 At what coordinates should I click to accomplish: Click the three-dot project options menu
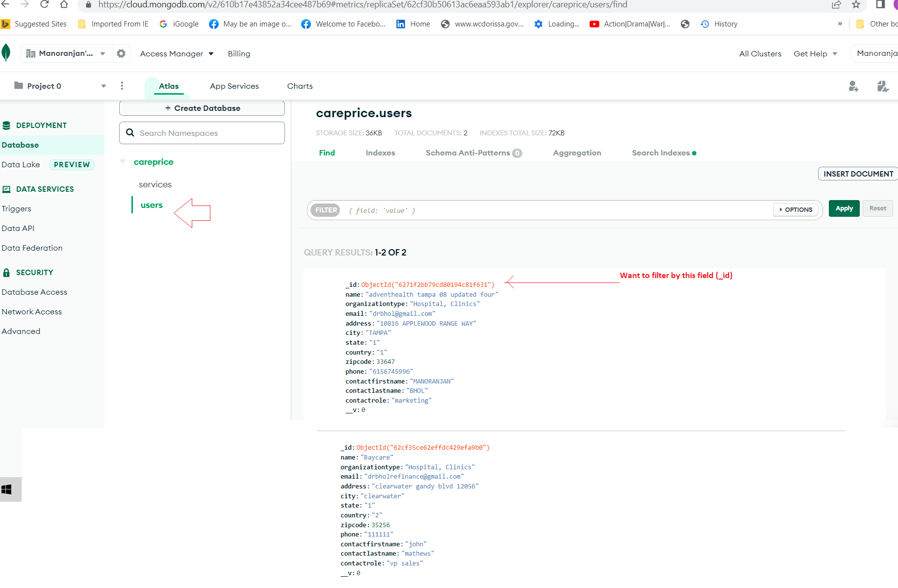122,86
